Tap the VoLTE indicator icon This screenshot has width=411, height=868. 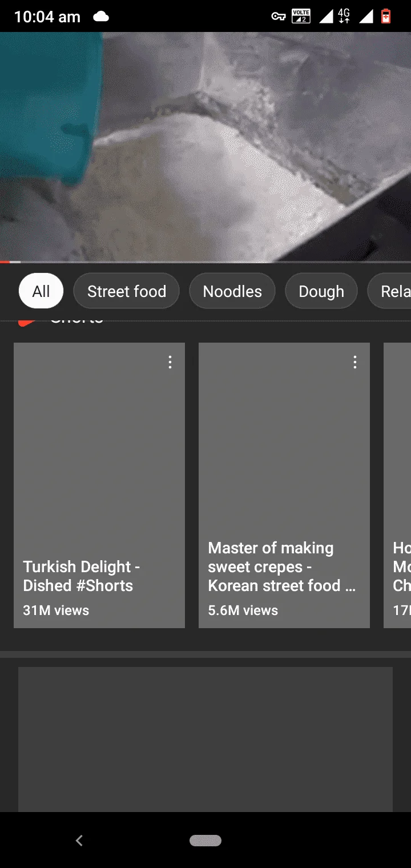(301, 17)
